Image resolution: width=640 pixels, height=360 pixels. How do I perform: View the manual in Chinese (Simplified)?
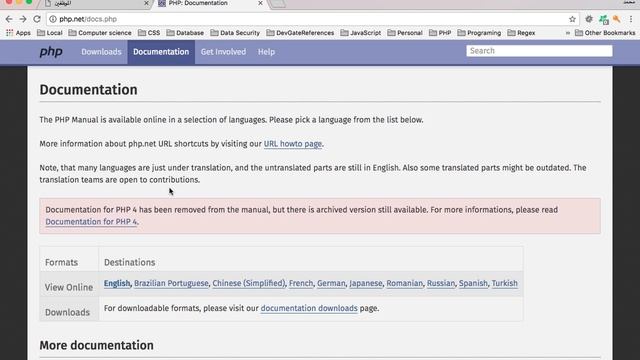pyautogui.click(x=249, y=283)
